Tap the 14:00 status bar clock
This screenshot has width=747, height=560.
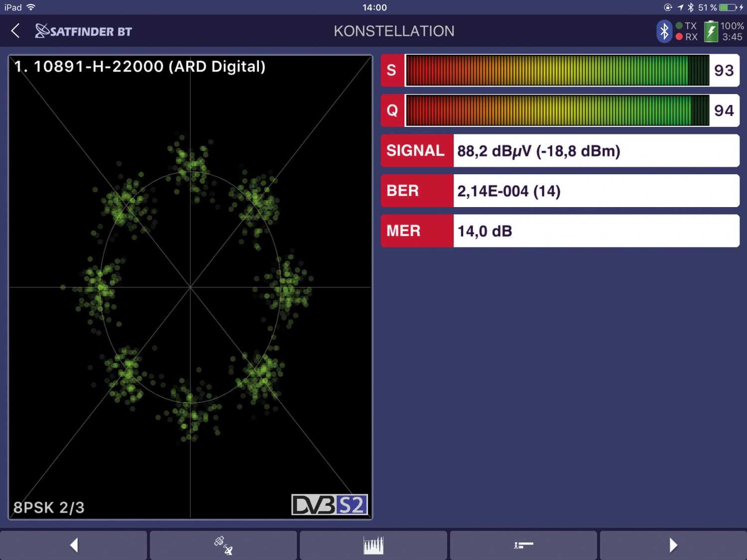point(374,7)
